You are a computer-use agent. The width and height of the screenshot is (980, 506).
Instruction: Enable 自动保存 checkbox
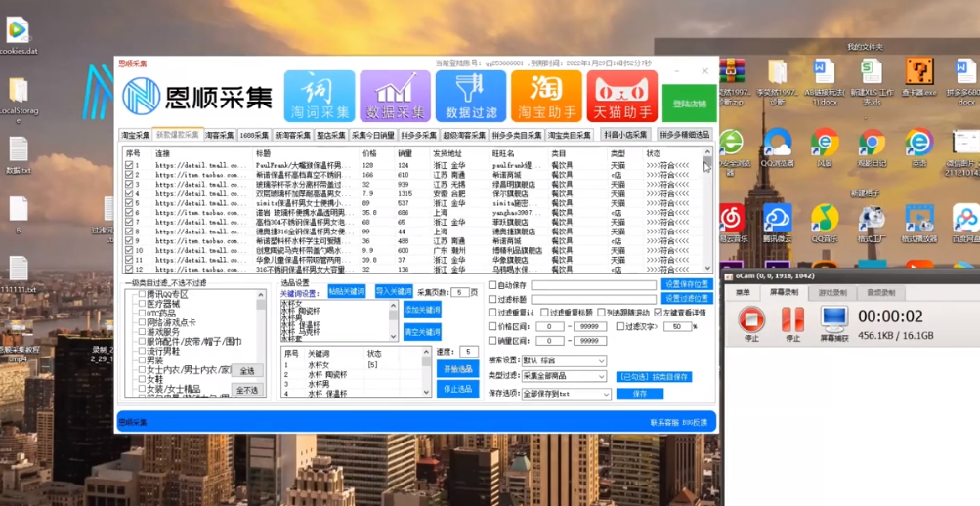492,285
